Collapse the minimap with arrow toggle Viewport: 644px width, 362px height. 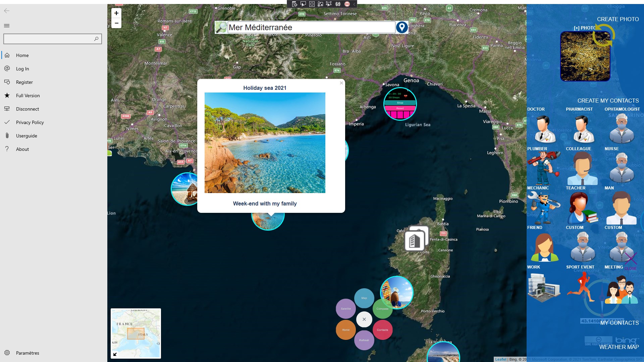point(115,354)
